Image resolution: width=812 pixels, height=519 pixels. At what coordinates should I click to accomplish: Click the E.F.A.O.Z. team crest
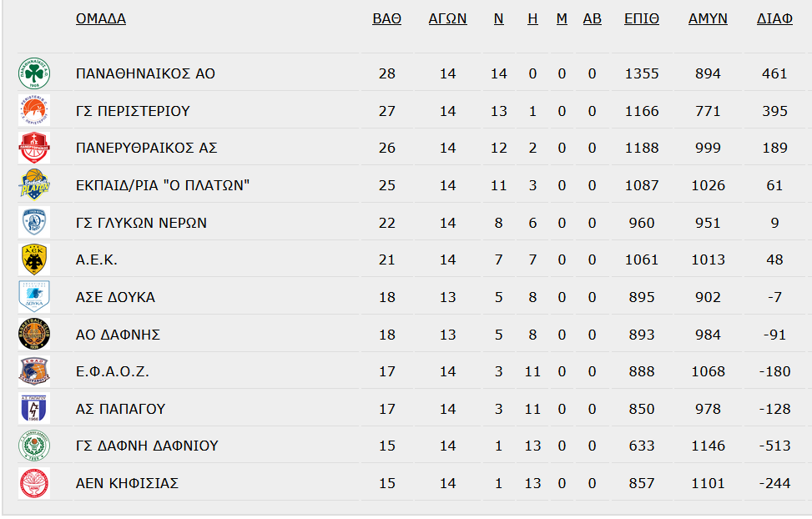(x=34, y=371)
